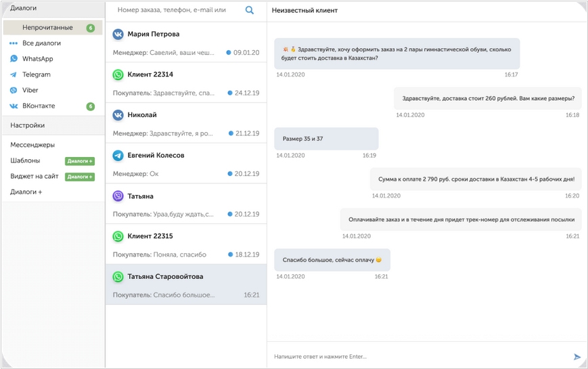Open dialog with Николай

tap(186, 123)
